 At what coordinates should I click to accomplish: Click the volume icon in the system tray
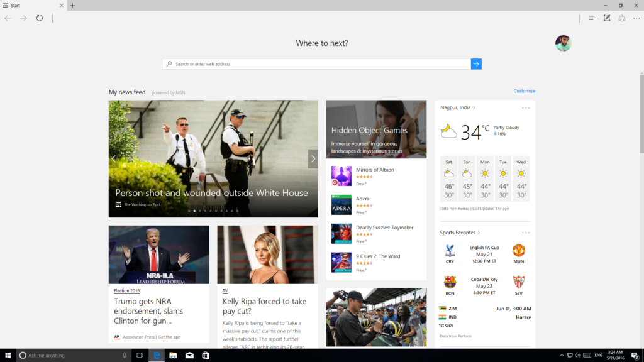(578, 356)
